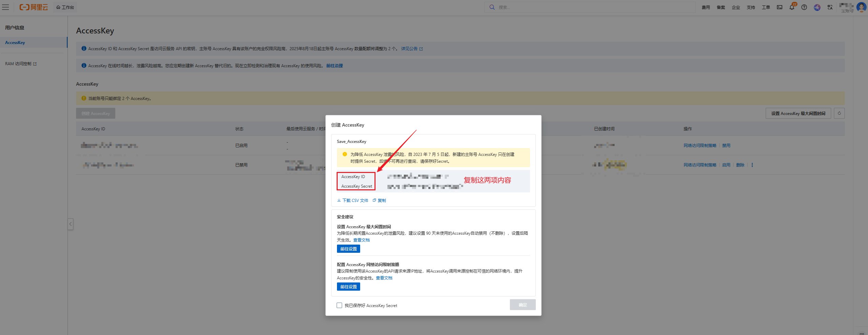868x335 pixels.
Task: Click 设置 AccessKey 最大闲置时间 button
Action: [798, 113]
